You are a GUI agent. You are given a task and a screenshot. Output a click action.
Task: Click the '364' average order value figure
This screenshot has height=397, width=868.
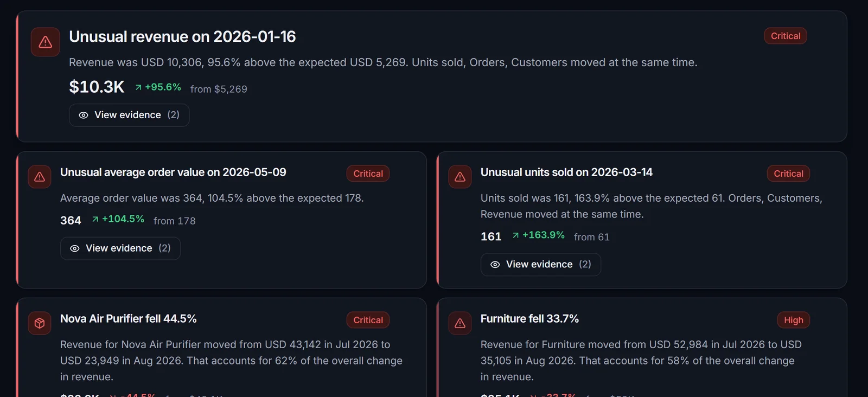tap(71, 220)
